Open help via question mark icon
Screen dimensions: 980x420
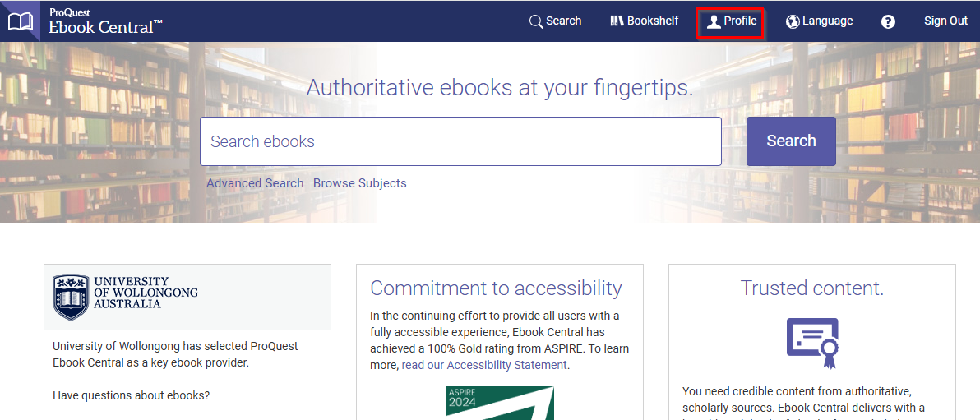click(x=888, y=21)
